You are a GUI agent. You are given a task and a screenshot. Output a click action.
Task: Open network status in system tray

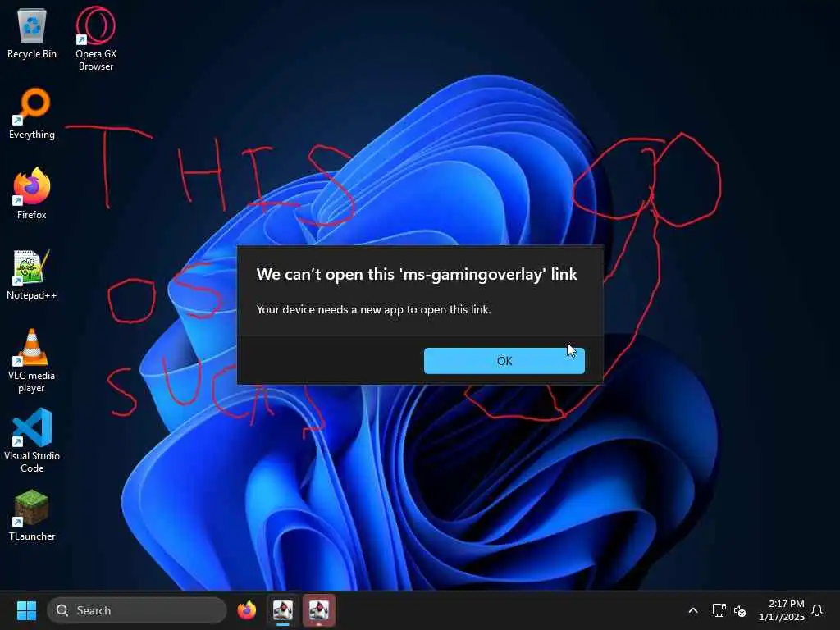click(719, 610)
